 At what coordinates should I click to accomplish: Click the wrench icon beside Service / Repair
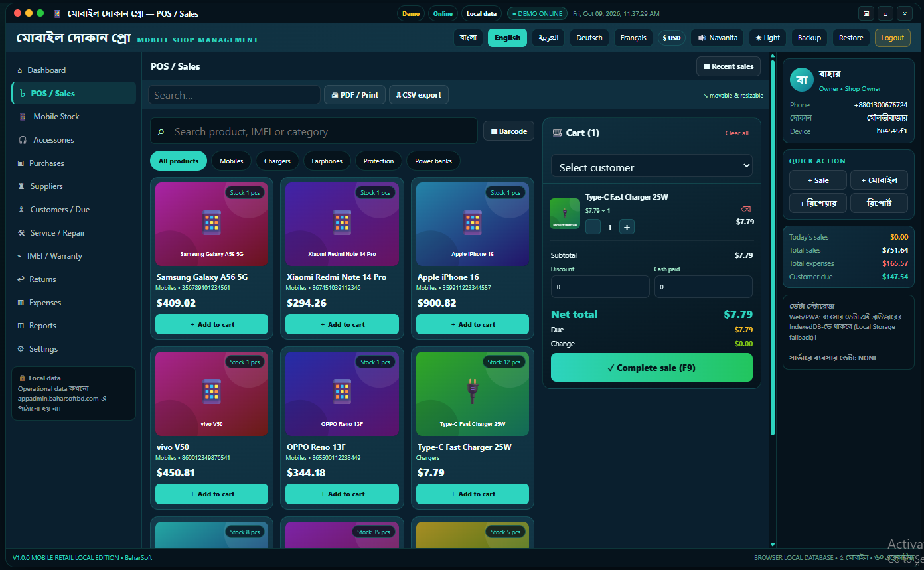tap(22, 233)
